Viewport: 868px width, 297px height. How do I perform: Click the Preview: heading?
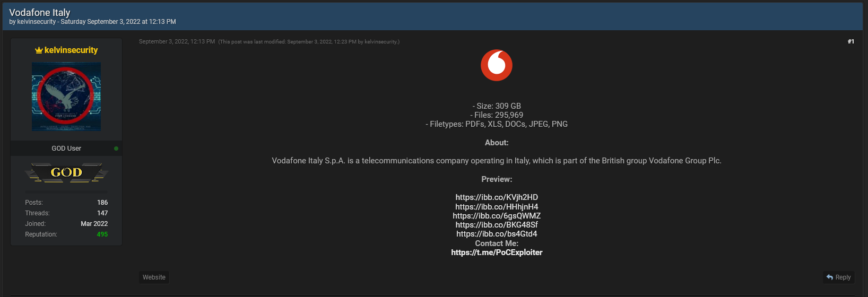point(497,179)
